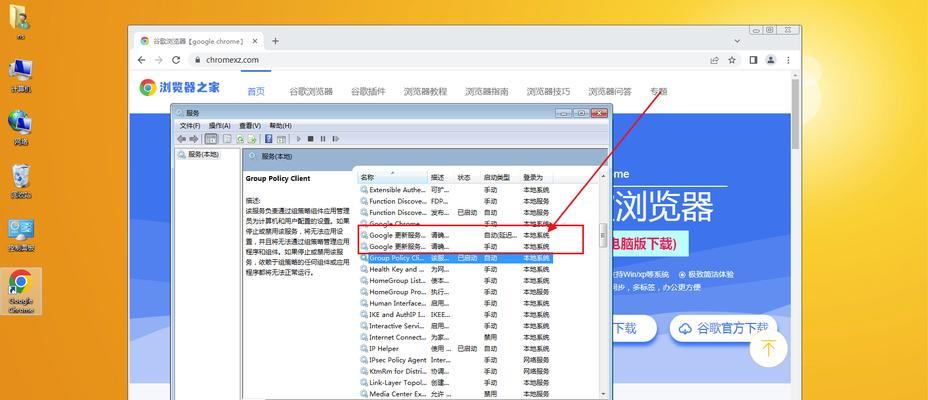
Task: Click the Refresh icon in Services toolbar
Action: click(240, 139)
